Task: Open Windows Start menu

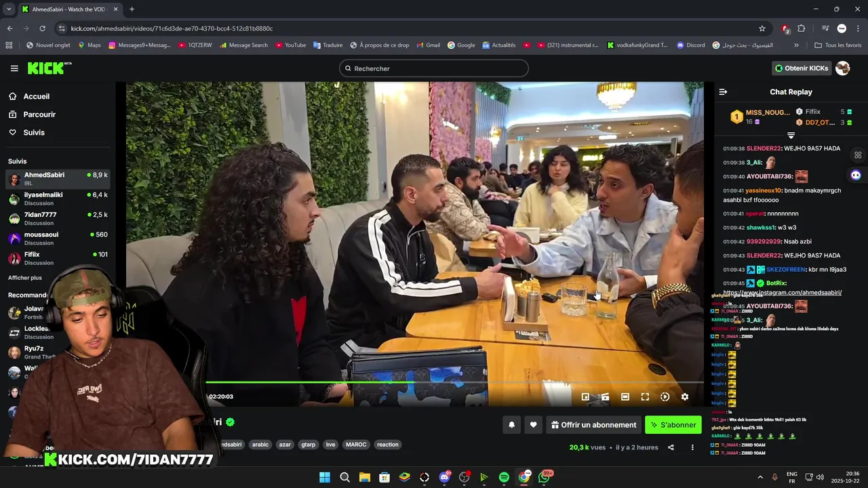Action: [x=325, y=477]
